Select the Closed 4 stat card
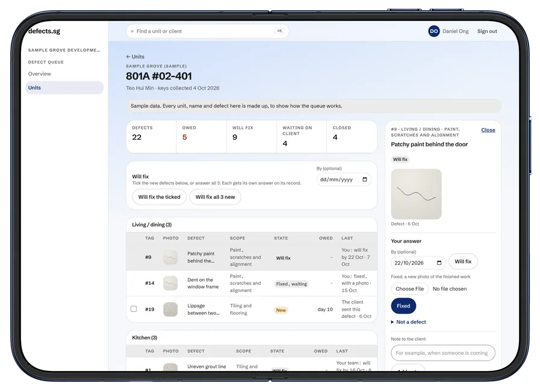The height and width of the screenshot is (392, 540). pos(352,137)
